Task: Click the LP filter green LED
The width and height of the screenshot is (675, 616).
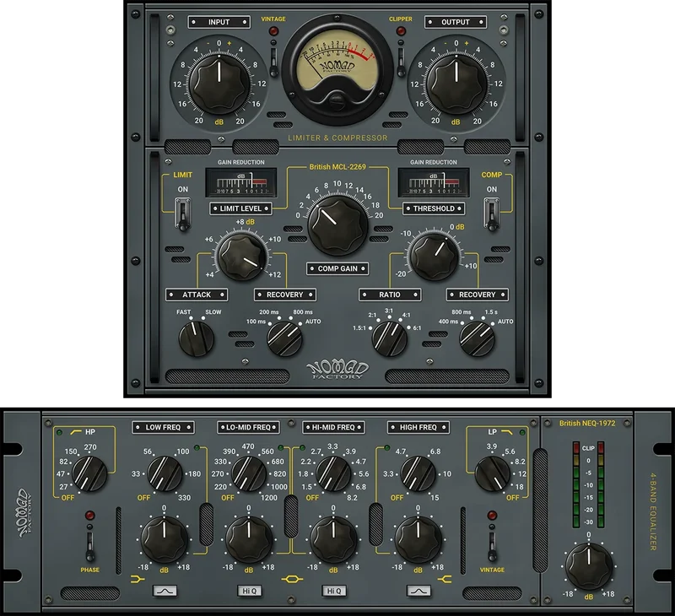Action: point(522,432)
